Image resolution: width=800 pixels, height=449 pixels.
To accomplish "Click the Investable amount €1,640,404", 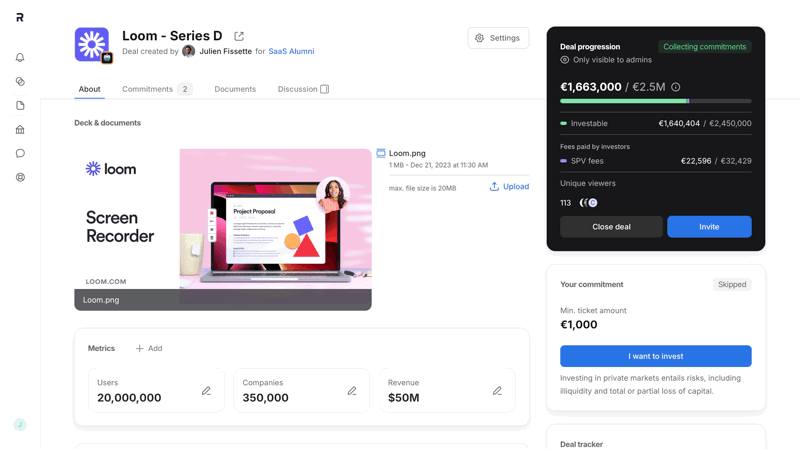I will (679, 123).
